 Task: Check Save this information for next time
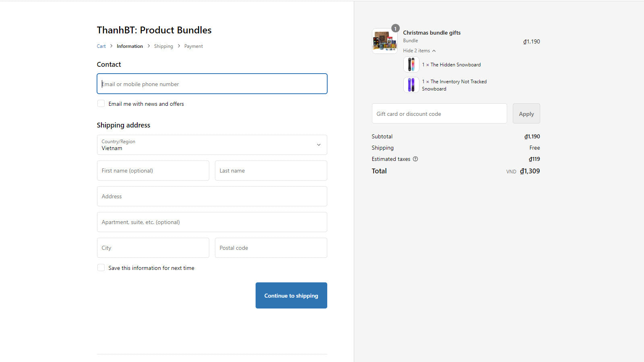click(101, 268)
